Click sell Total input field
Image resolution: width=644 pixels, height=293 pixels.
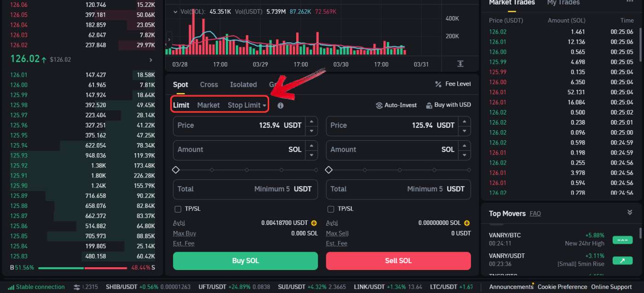tap(398, 189)
